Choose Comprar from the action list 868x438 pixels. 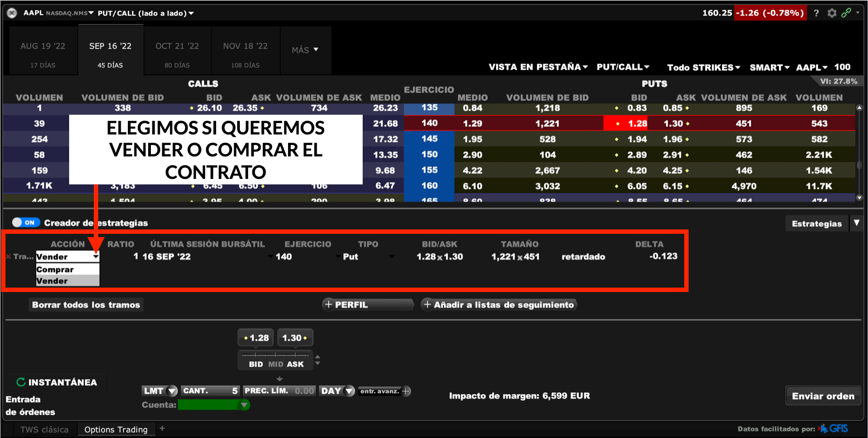click(x=67, y=269)
